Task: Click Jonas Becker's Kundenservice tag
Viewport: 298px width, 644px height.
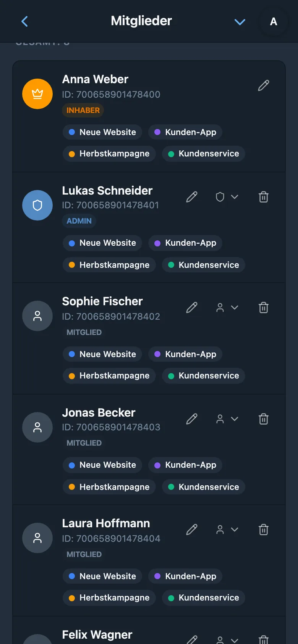Action: click(x=204, y=487)
